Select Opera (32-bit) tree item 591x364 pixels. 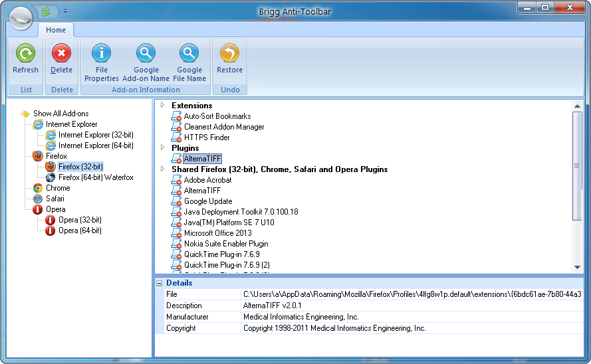80,220
